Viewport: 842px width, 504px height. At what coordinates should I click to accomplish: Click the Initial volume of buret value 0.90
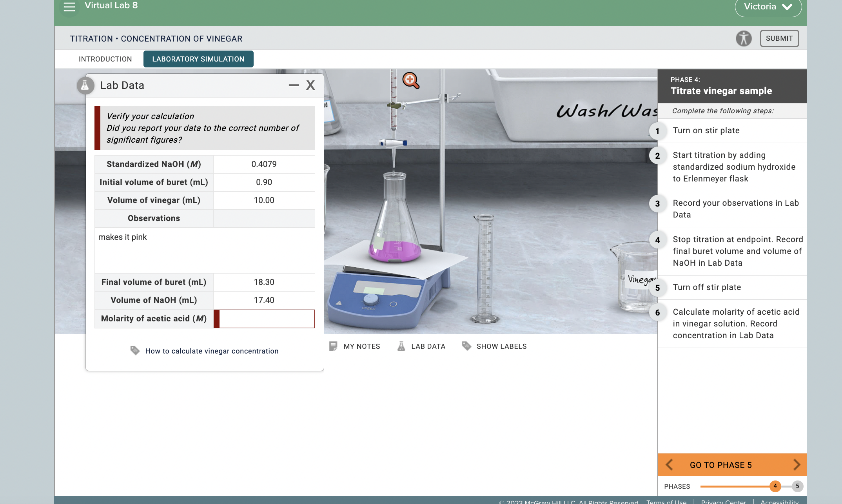point(264,182)
